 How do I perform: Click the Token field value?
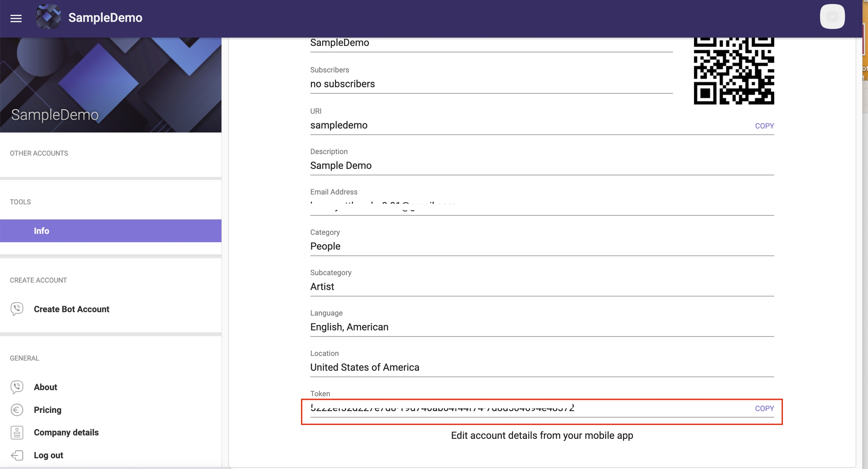click(442, 408)
